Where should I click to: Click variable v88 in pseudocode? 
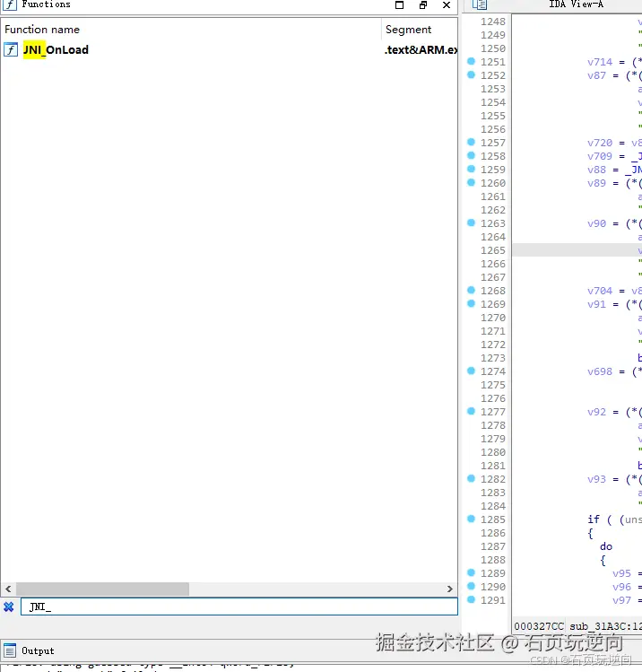596,170
